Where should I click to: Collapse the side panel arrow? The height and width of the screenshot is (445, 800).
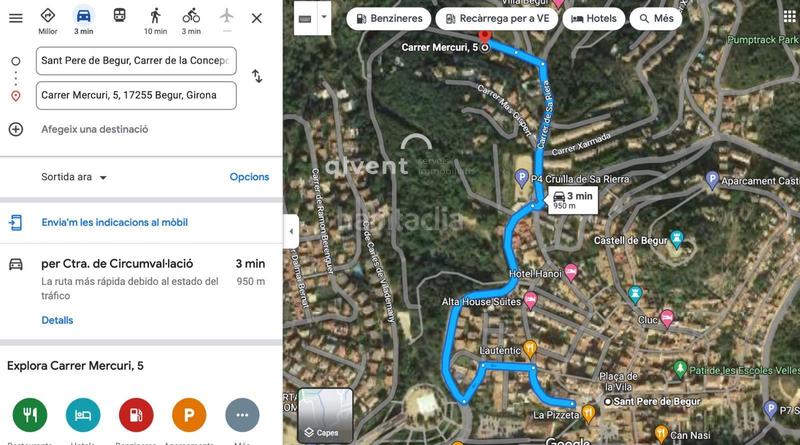tap(291, 231)
